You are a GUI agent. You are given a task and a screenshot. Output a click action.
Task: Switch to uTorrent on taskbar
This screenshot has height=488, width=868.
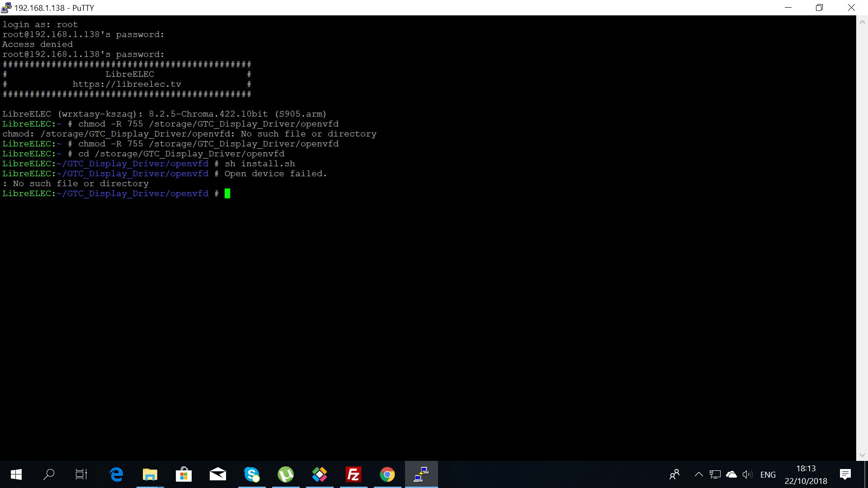coord(286,474)
